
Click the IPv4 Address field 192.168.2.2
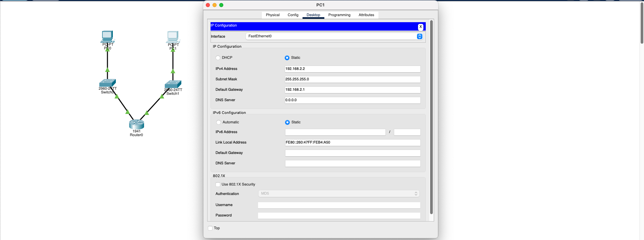pyautogui.click(x=353, y=69)
